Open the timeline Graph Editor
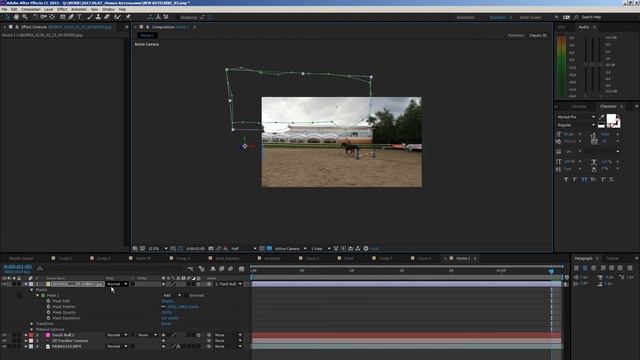 coord(242,269)
